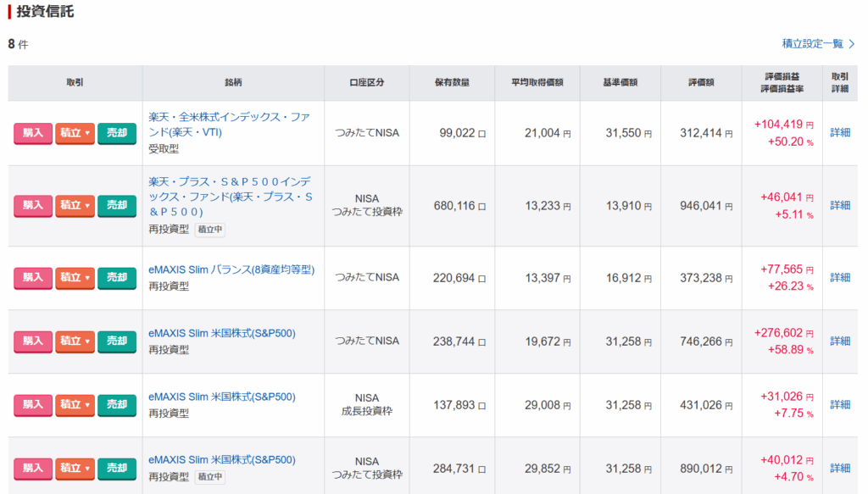Click 購入 for 楽天・VTI fund
Image resolution: width=868 pixels, height=494 pixels.
33,133
